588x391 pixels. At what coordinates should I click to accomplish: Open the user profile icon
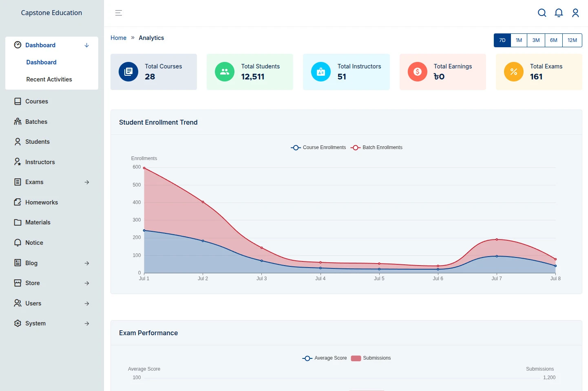[575, 13]
